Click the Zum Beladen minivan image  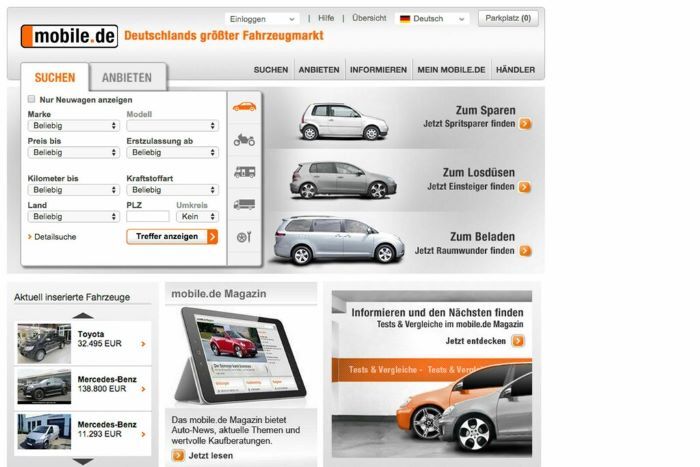point(339,240)
